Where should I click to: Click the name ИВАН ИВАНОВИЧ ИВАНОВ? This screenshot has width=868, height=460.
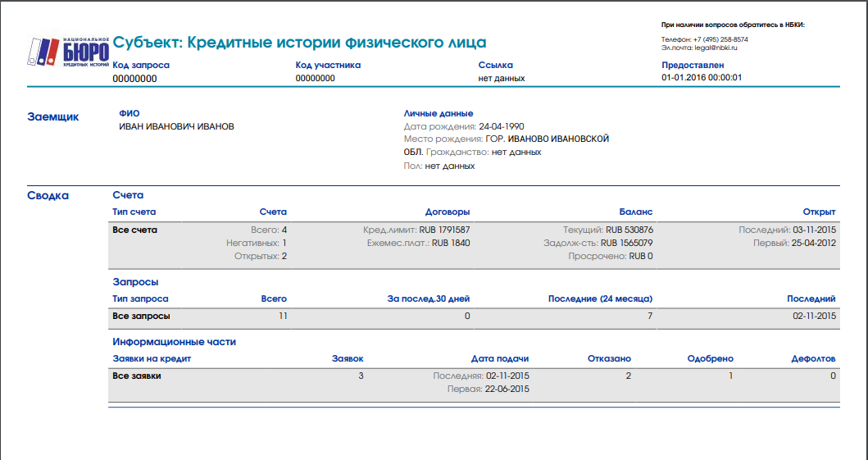click(x=176, y=127)
